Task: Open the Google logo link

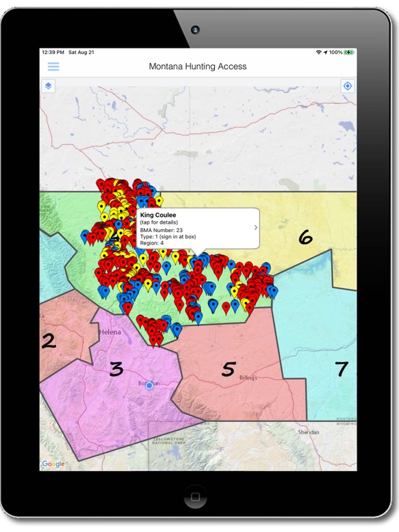Action: pos(53,464)
